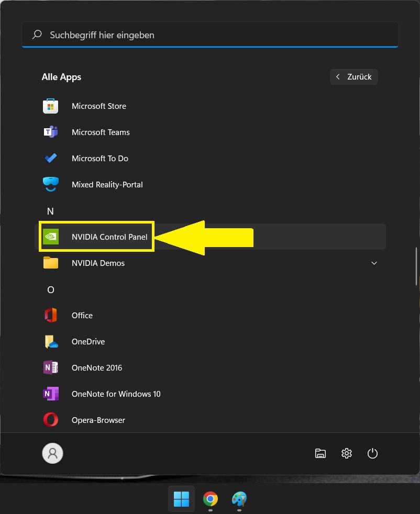Expand the NVIDIA Demos folder chevron

374,263
